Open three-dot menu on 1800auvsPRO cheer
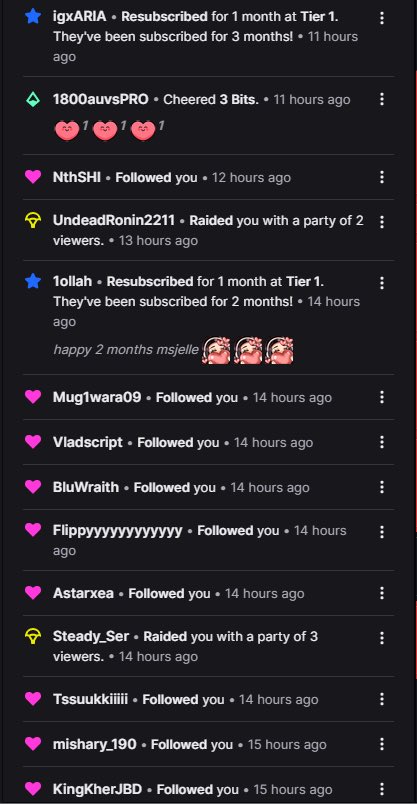Screen dimensions: 417x804 [x=382, y=99]
